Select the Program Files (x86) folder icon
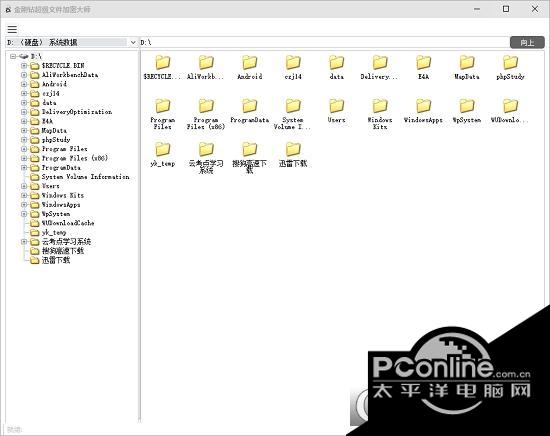Image resolution: width=550 pixels, height=436 pixels. click(x=206, y=106)
